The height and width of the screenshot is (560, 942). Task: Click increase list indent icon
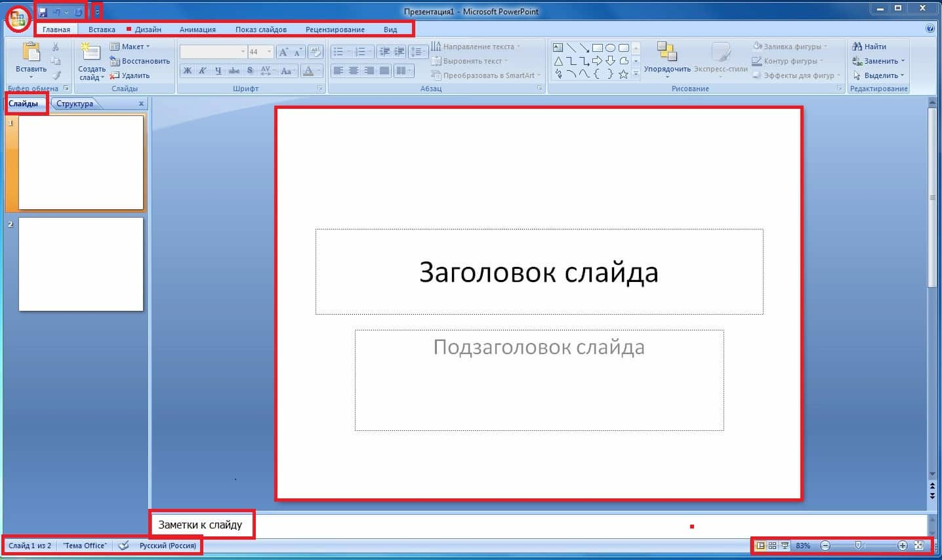399,52
